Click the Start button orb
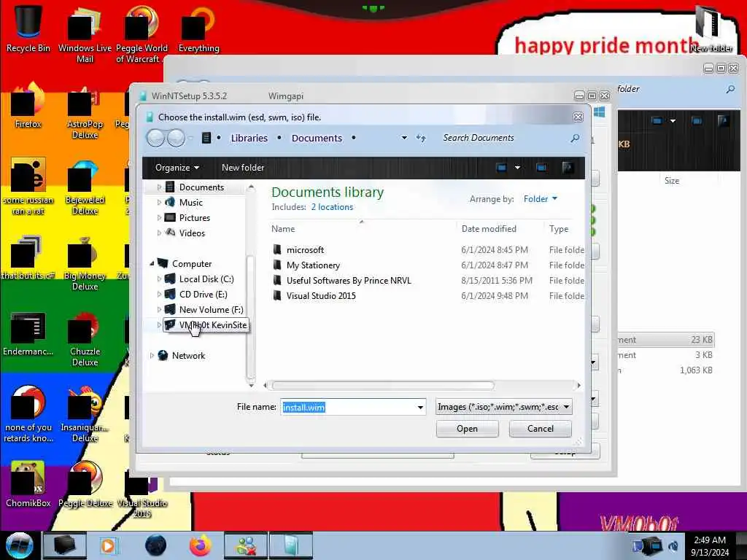 click(x=18, y=545)
